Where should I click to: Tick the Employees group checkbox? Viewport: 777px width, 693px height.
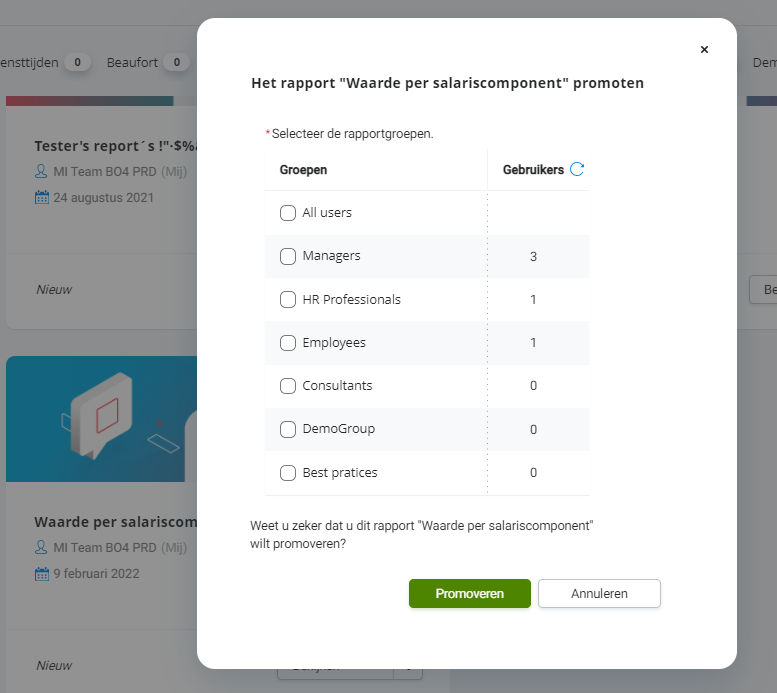pos(288,343)
